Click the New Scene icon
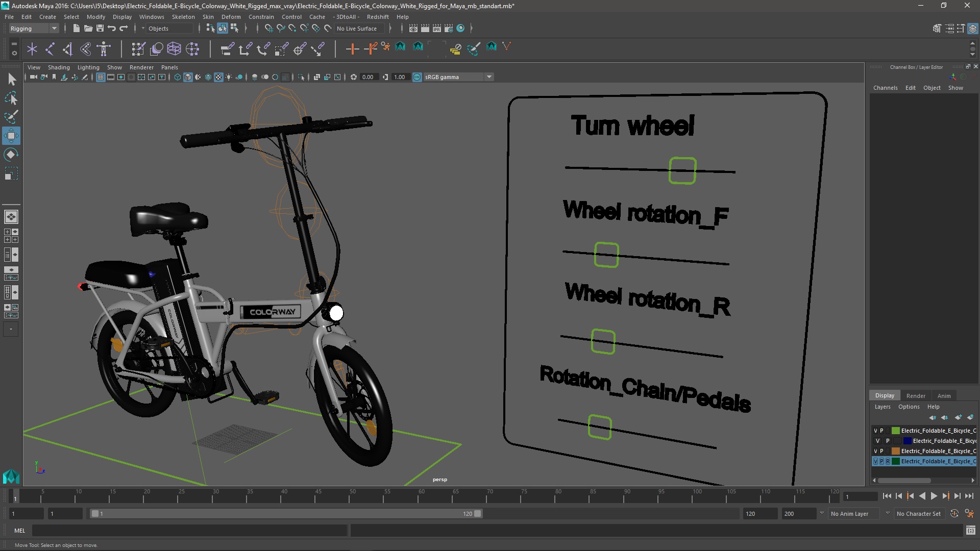Screen dimensions: 980x551 (x=77, y=29)
